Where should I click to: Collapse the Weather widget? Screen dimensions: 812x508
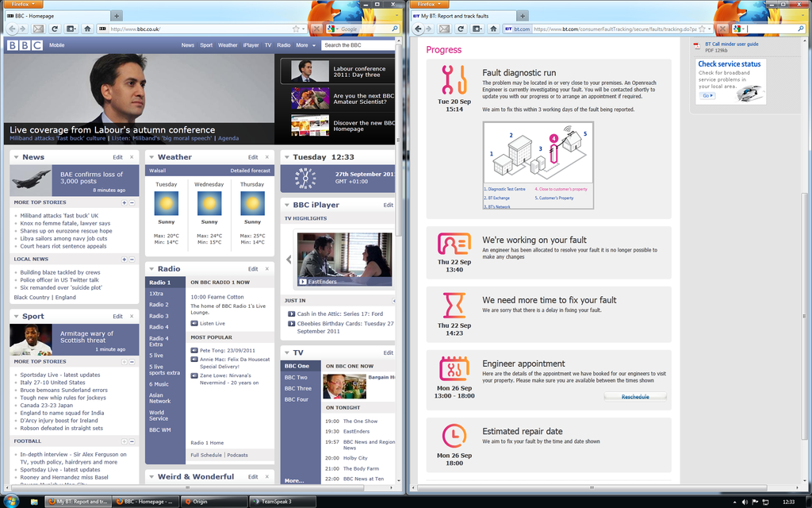[151, 157]
